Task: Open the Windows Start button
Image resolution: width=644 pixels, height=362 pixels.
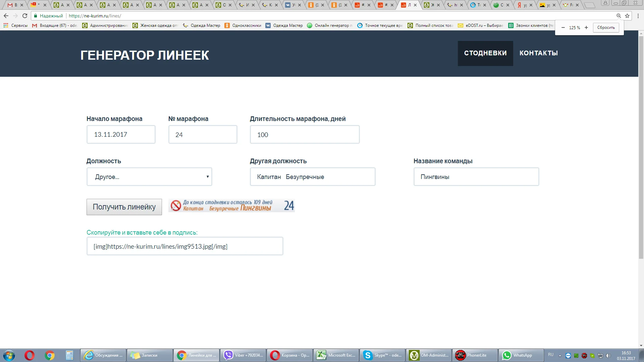Action: coord(9,355)
